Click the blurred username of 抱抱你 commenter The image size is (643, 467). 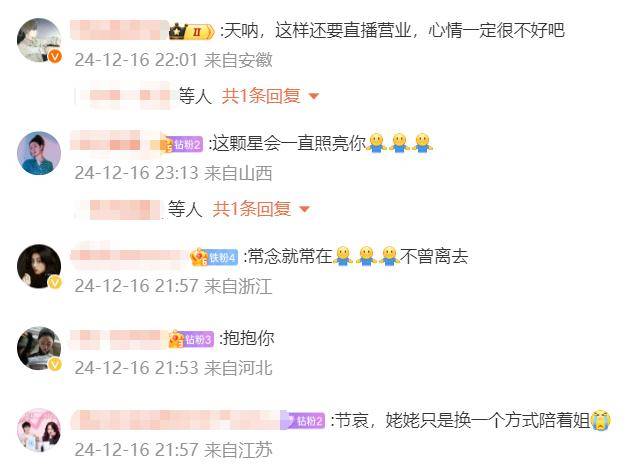(119, 339)
